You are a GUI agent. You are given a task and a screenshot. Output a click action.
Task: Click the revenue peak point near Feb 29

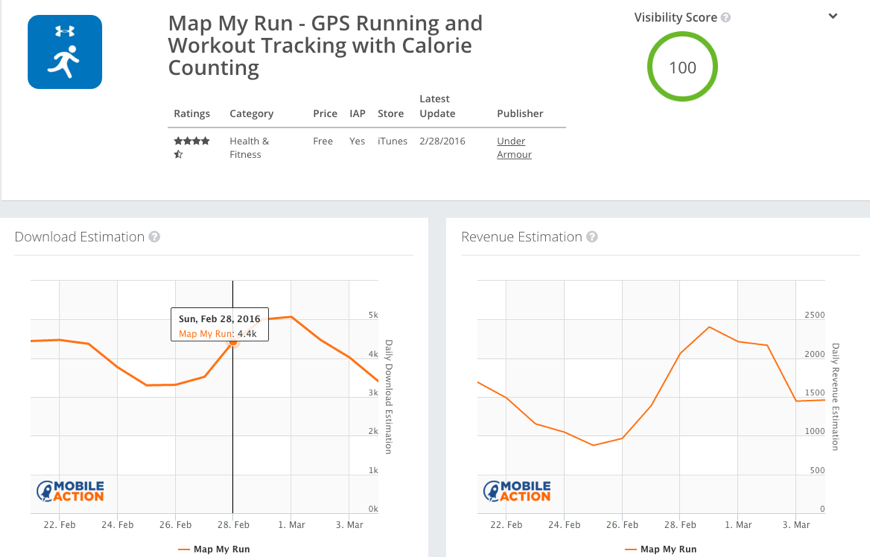pos(709,327)
